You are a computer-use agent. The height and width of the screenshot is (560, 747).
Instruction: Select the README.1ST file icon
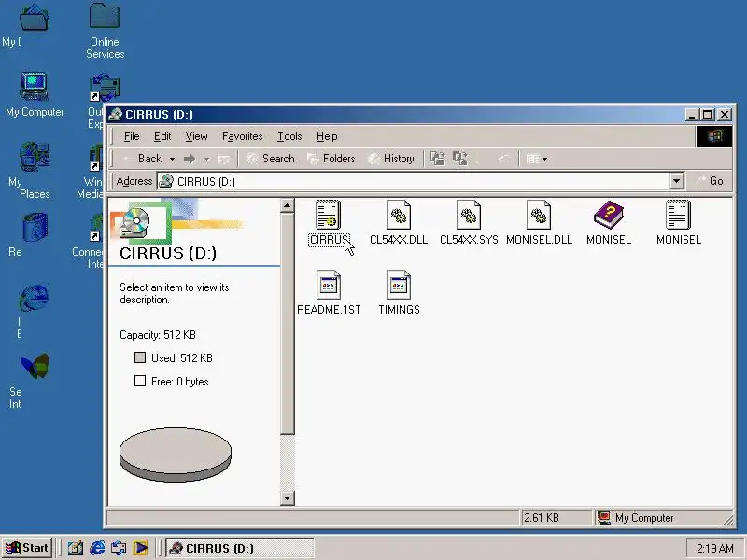click(x=329, y=285)
